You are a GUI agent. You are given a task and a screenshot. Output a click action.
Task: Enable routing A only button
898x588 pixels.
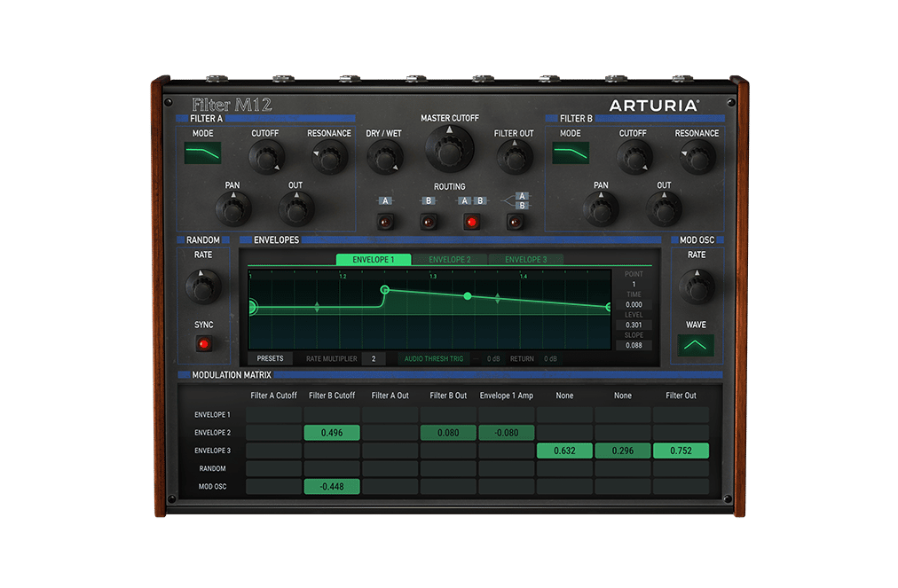tap(384, 222)
